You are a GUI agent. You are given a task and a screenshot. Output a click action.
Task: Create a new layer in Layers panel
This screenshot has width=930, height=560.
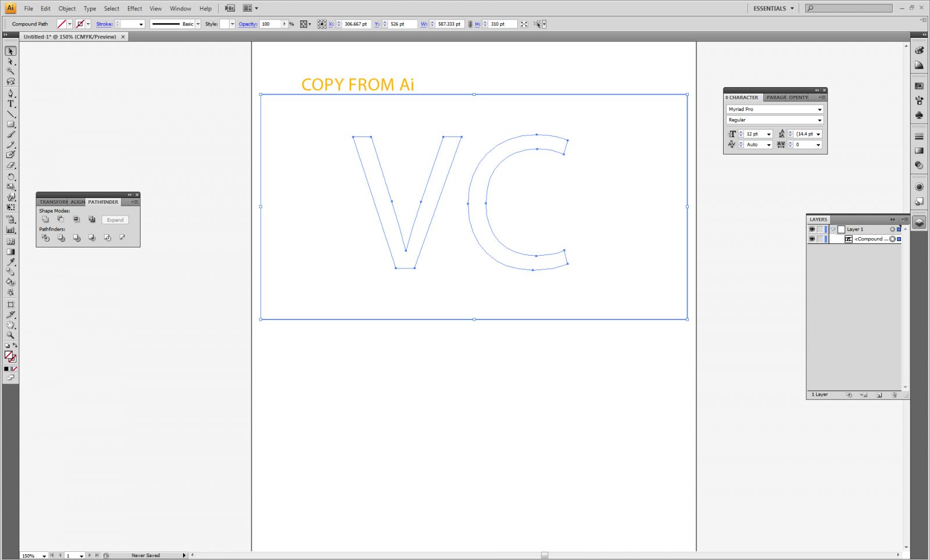(x=879, y=395)
